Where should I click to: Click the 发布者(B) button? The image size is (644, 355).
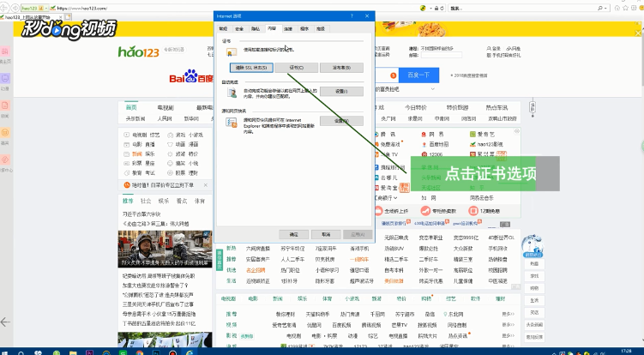tap(341, 68)
